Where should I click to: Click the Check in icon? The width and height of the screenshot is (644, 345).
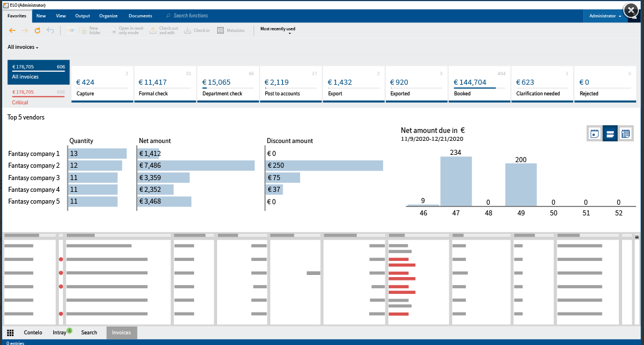pos(188,30)
